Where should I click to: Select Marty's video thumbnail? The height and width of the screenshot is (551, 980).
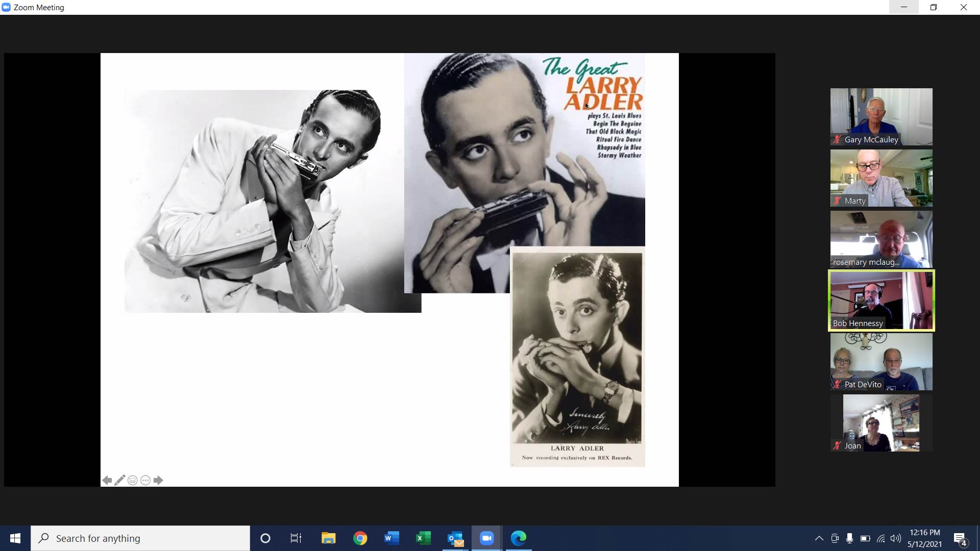(881, 178)
